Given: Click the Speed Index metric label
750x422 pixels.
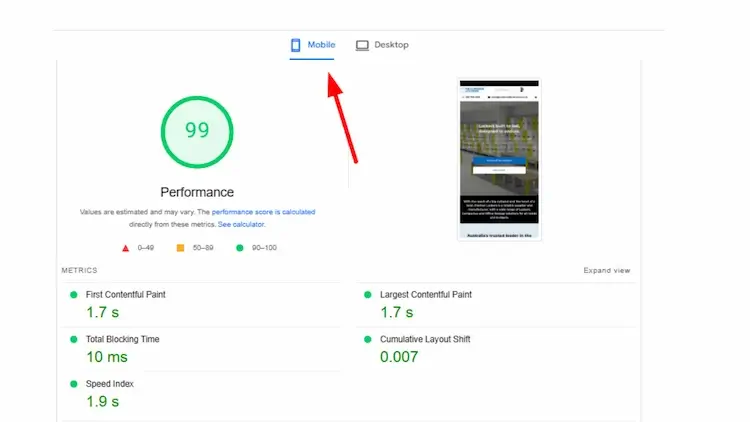Looking at the screenshot, I should 109,384.
